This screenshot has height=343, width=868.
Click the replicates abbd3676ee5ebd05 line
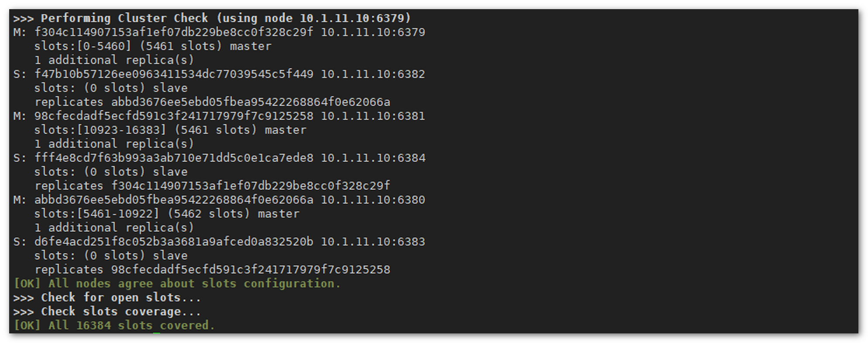(212, 102)
